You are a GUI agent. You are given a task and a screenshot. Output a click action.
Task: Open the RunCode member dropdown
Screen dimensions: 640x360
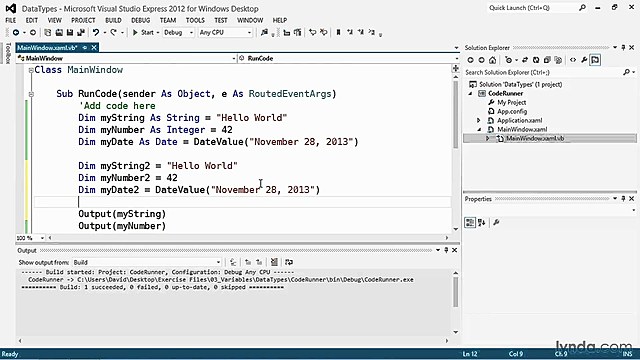click(x=348, y=58)
